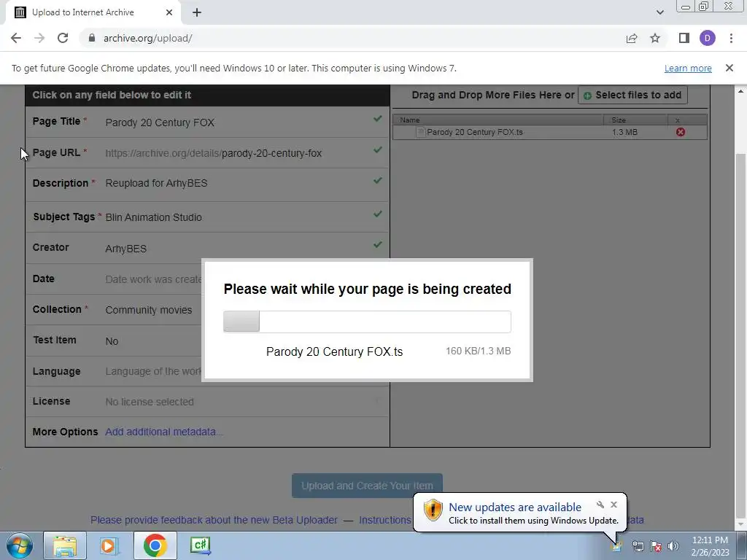The height and width of the screenshot is (560, 747).
Task: Click the Subject Tags green checkmark
Action: 378,214
